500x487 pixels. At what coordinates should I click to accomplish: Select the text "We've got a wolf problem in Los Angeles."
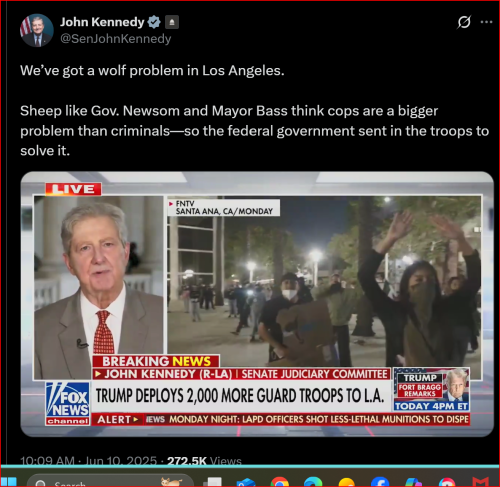(152, 71)
